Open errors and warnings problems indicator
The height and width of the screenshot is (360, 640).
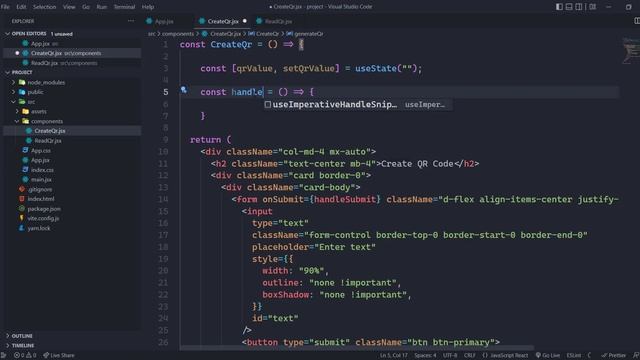pyautogui.click(x=25, y=356)
